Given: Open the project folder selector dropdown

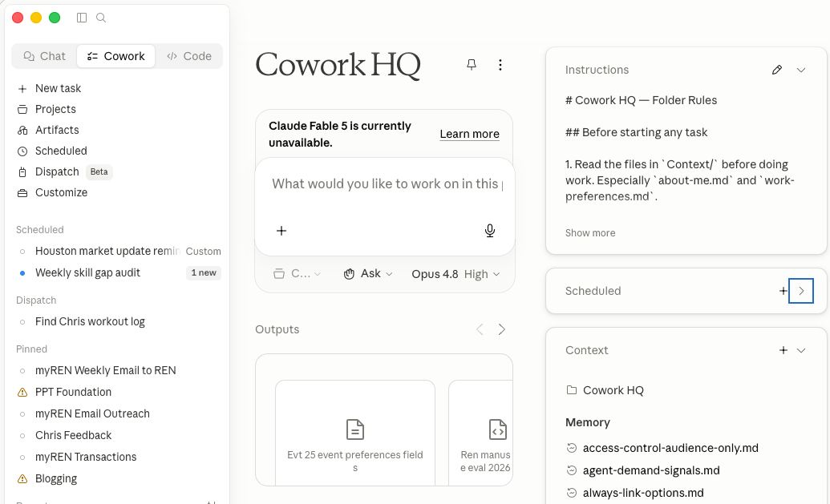Looking at the screenshot, I should click(x=297, y=274).
